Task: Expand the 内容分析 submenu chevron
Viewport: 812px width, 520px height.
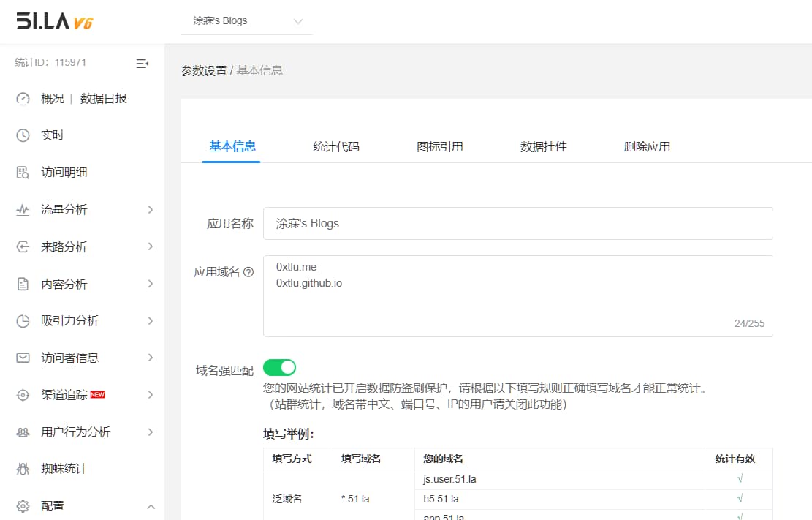Action: pyautogui.click(x=150, y=284)
